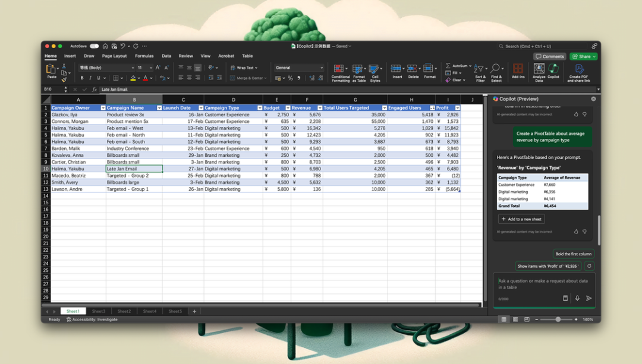Viewport: 642px width, 364px height.
Task: Switch to Page Break Preview in status bar
Action: [x=527, y=319]
